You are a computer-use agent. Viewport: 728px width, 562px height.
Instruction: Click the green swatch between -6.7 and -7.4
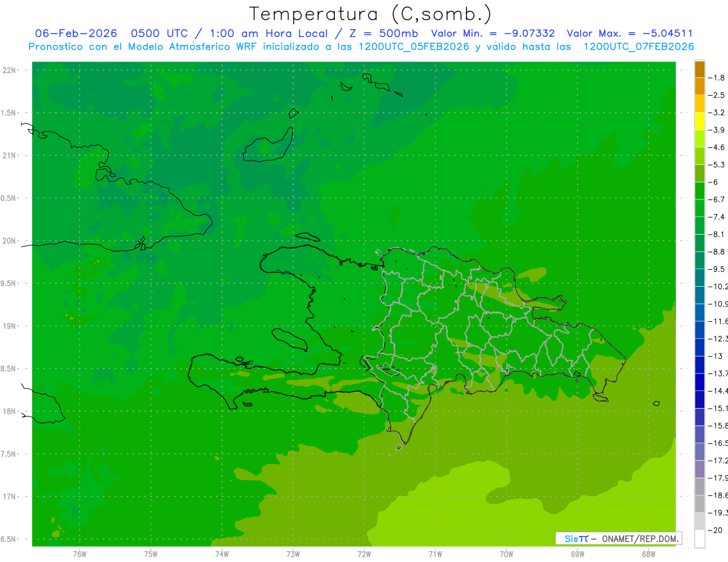[x=699, y=208]
